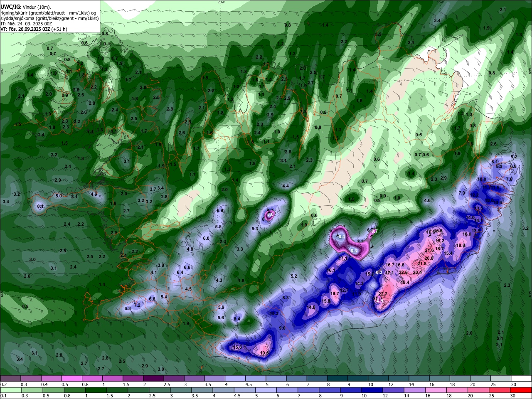Click the '0.4' label in the upper legend row
This screenshot has height=399, width=532.
44,384
